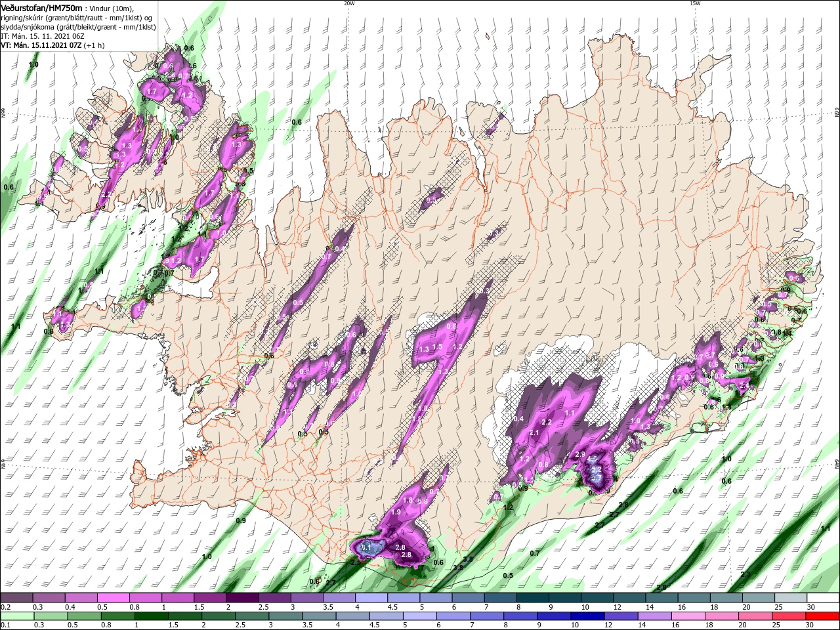Screen dimensions: 840x630
Task: Pick the magenta 1.5 snow legend swatch
Action: 209,598
